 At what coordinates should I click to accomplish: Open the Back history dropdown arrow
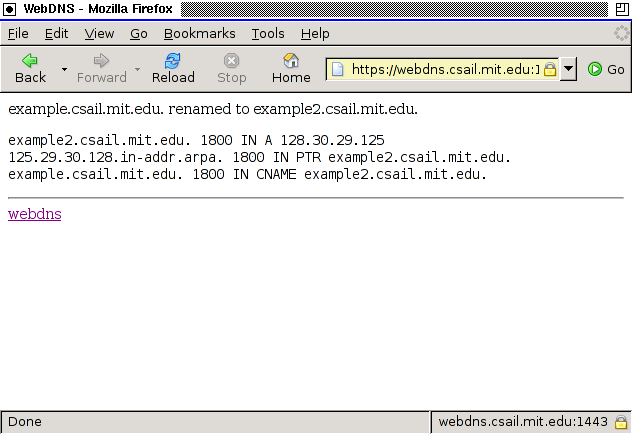point(64,69)
